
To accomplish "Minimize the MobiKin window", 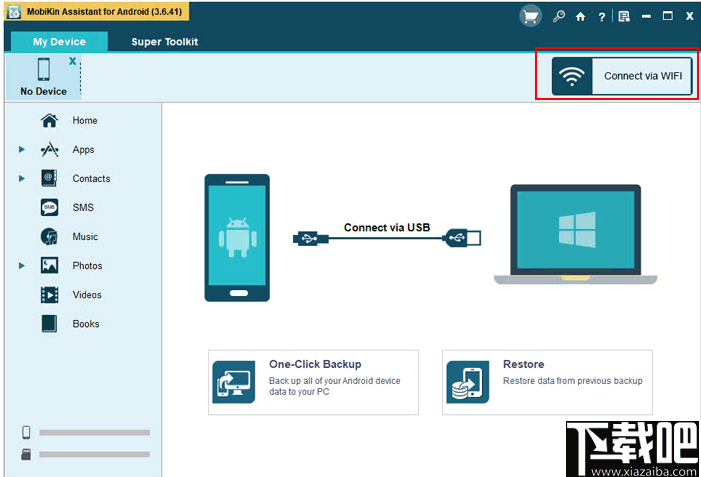I will coord(646,17).
